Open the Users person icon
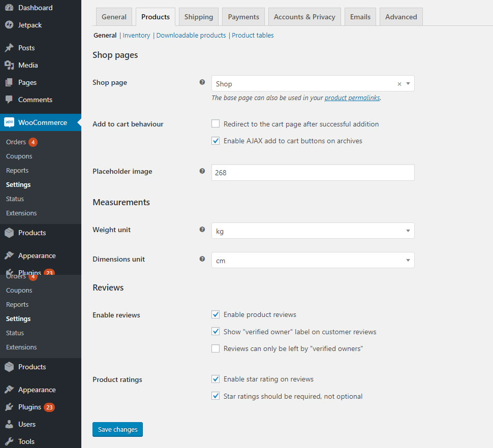The image size is (493, 448). pyautogui.click(x=9, y=424)
